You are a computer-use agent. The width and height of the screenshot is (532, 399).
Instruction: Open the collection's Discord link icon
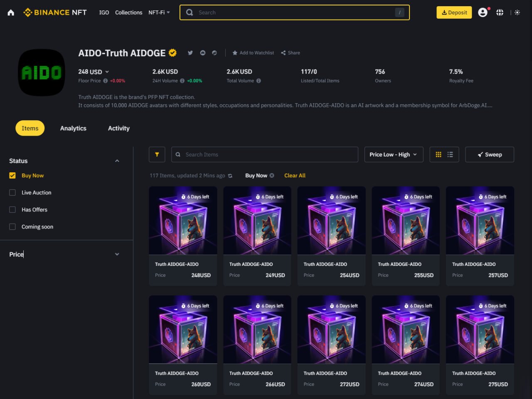203,53
